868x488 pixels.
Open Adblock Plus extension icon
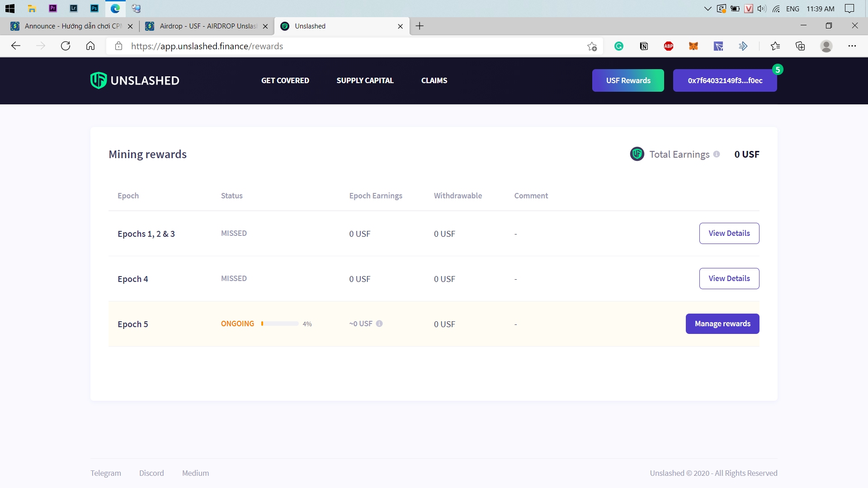pos(669,46)
